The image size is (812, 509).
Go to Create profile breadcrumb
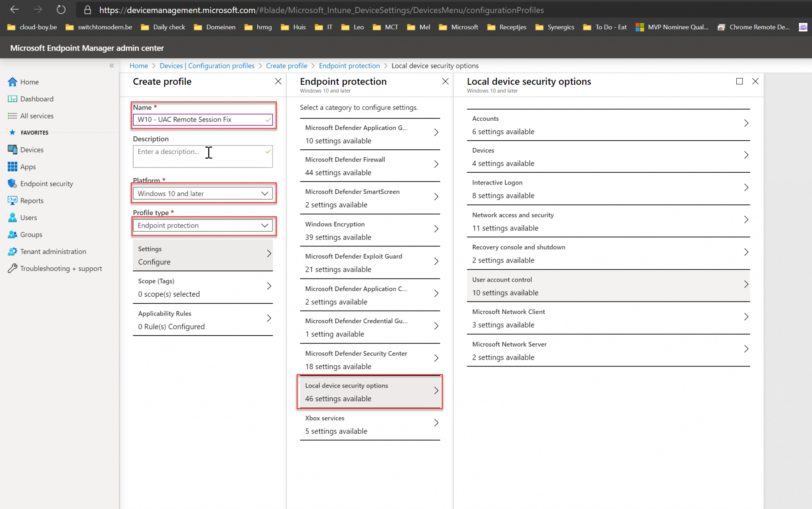[287, 66]
